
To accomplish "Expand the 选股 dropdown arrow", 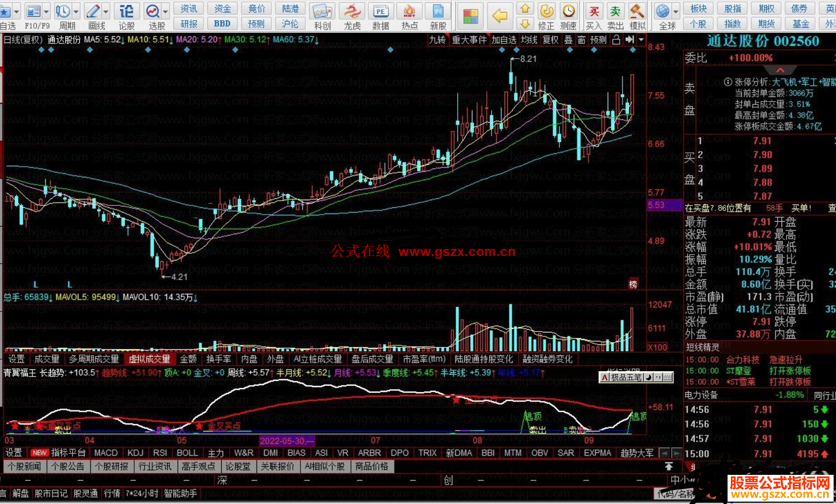I will coord(165,11).
